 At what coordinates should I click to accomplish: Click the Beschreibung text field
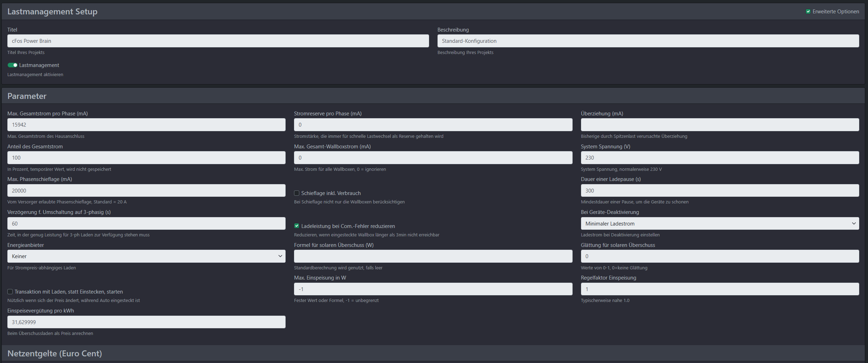pyautogui.click(x=648, y=41)
